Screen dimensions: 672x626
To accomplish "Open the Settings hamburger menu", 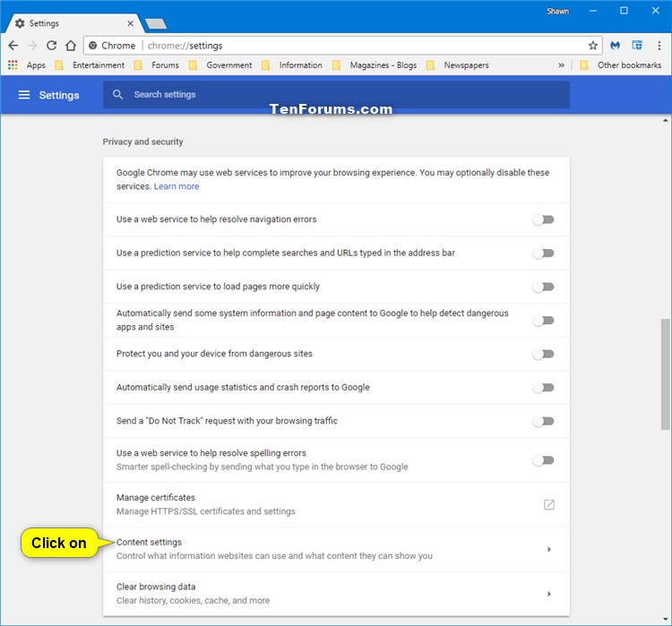I will (24, 95).
